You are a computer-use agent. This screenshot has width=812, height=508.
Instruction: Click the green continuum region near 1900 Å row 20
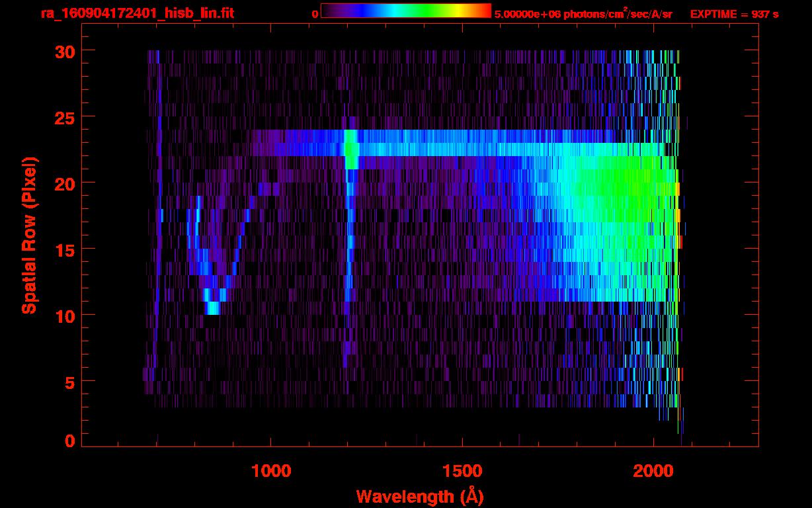615,182
